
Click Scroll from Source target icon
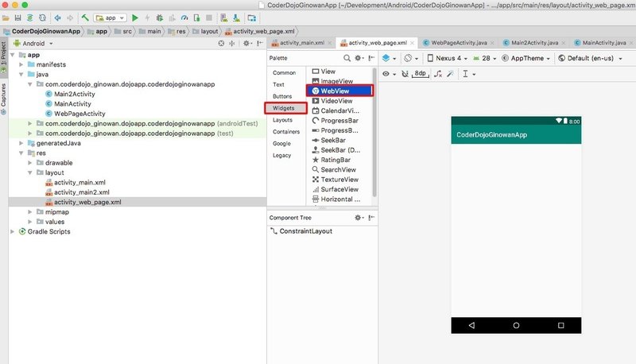[221, 43]
